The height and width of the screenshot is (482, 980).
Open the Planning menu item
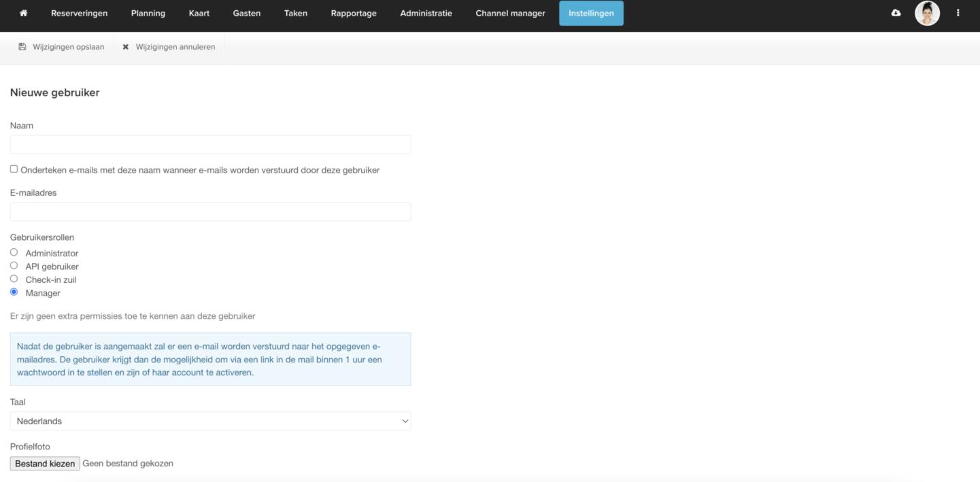[148, 13]
